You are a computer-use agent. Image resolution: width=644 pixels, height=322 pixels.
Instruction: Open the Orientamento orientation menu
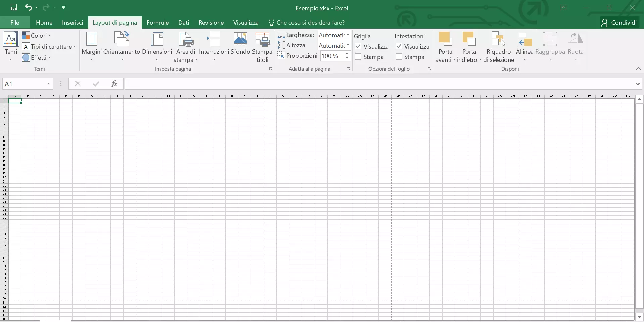point(122,46)
